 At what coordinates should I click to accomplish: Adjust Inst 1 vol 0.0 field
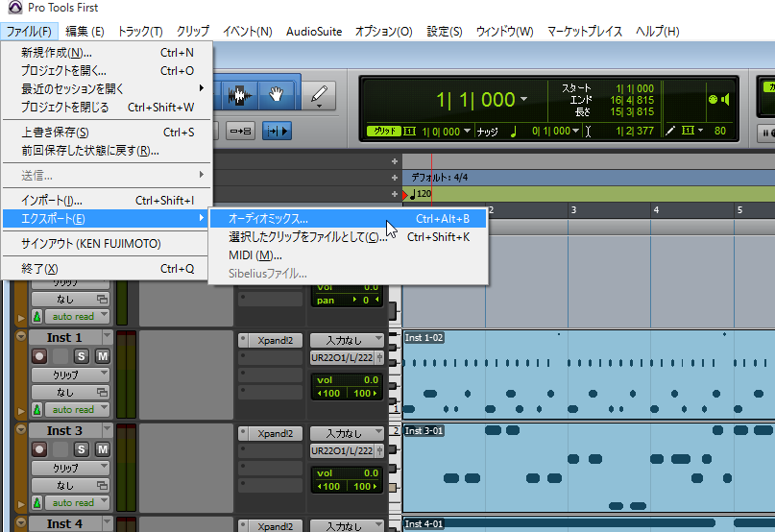(x=348, y=379)
